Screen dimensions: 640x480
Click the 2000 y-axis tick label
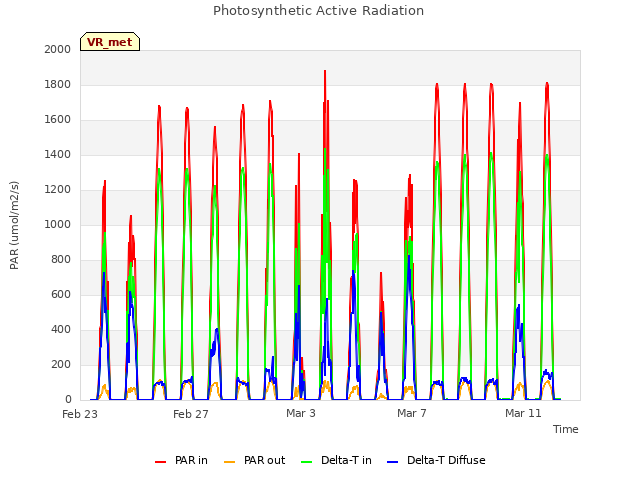58,49
